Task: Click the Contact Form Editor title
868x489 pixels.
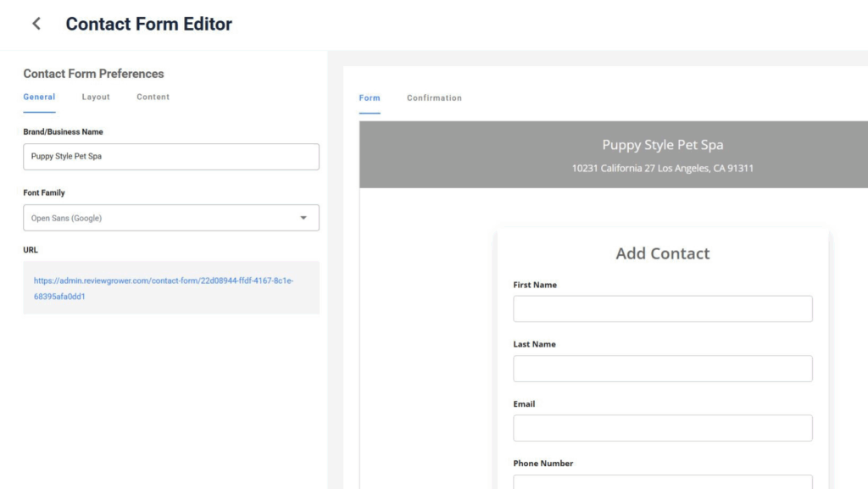Action: coord(149,24)
